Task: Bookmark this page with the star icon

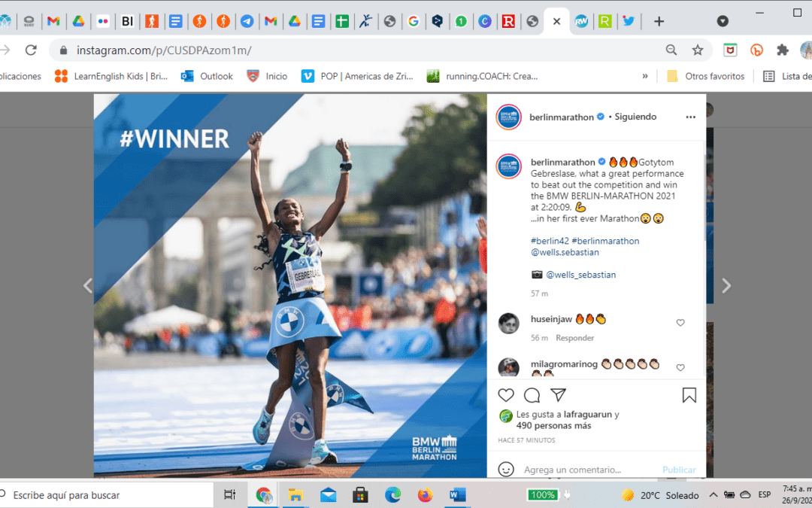Action: pyautogui.click(x=698, y=50)
